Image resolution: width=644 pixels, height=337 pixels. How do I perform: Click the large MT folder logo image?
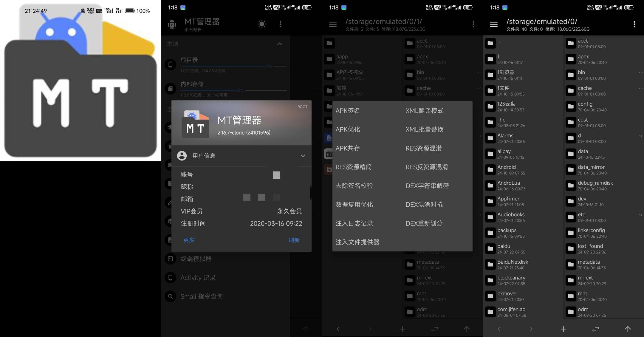tap(80, 81)
